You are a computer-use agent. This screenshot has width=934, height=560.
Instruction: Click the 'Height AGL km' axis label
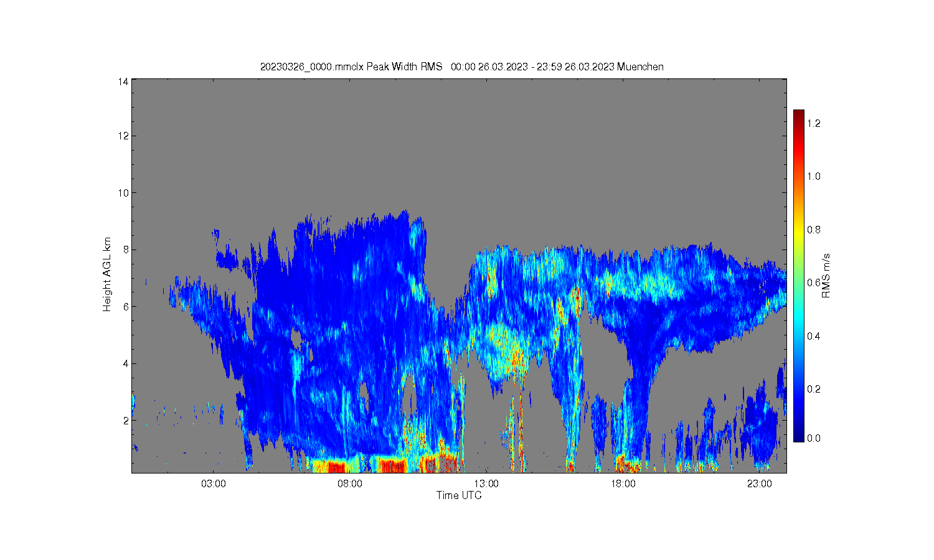(x=107, y=274)
